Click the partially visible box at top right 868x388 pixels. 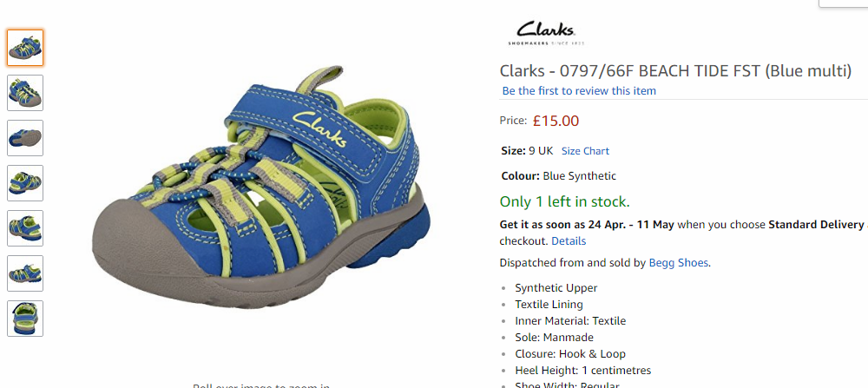pos(843,3)
